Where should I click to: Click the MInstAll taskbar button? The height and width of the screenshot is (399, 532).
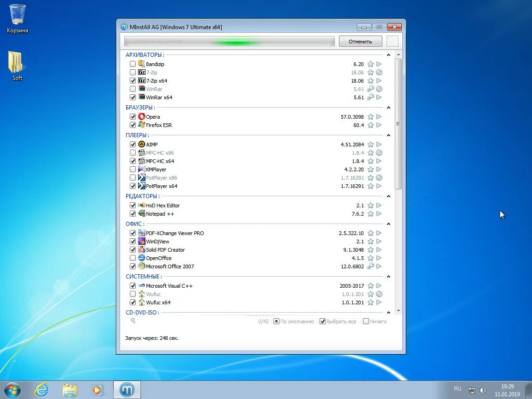tap(127, 389)
